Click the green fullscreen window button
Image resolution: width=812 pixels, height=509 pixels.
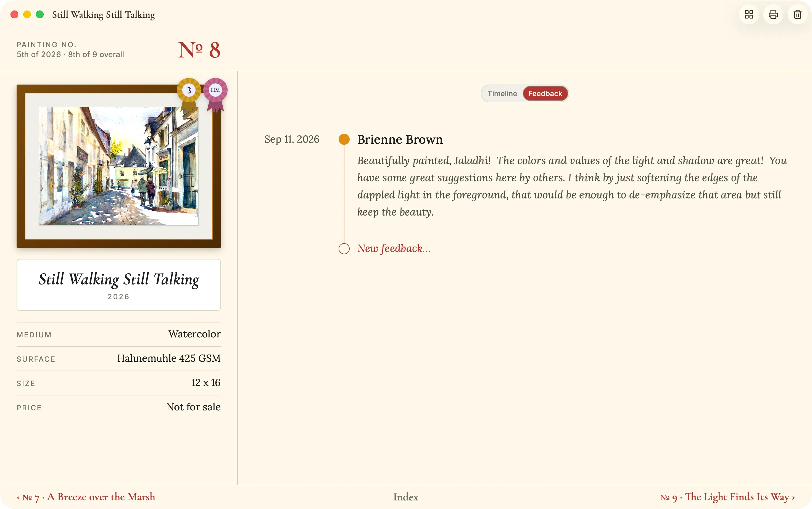pyautogui.click(x=40, y=14)
